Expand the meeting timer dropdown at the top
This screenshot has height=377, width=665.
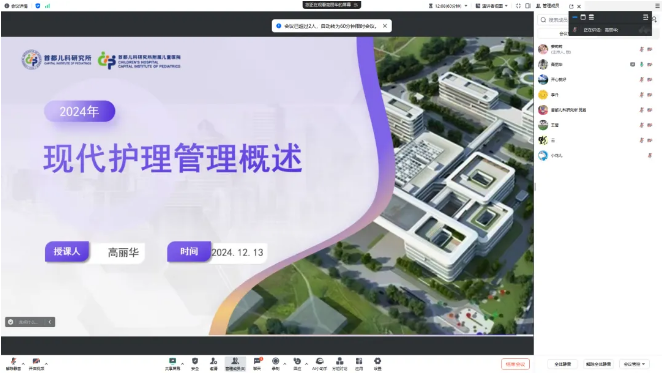pyautogui.click(x=448, y=6)
